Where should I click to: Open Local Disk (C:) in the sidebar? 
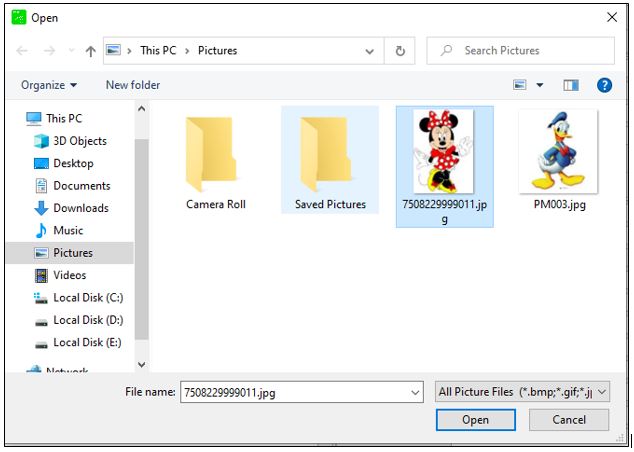click(x=88, y=298)
